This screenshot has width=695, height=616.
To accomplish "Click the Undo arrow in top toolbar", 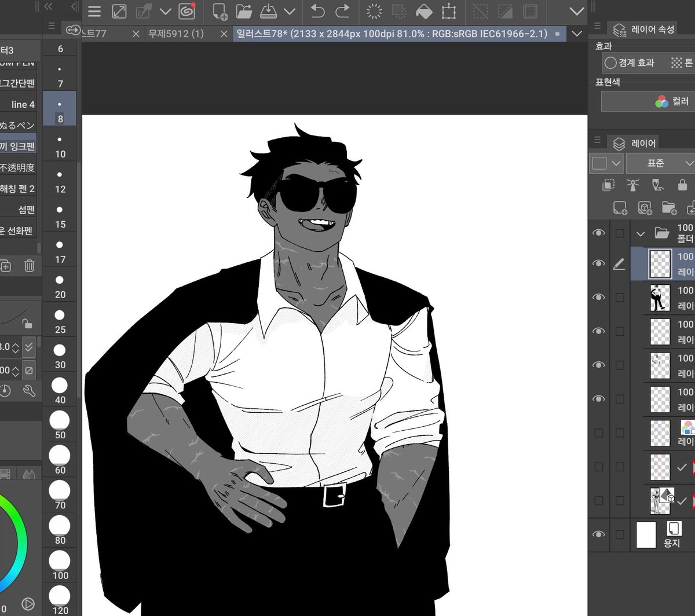I will point(317,11).
